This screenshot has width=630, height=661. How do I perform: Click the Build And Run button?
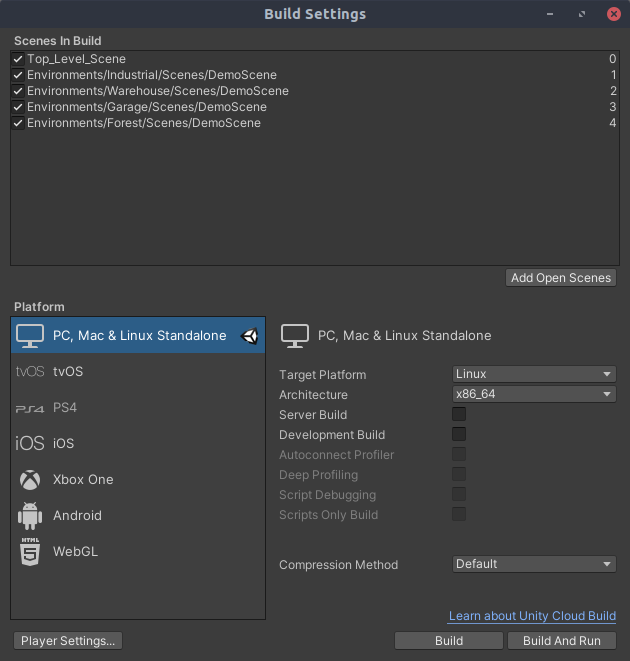coord(562,641)
